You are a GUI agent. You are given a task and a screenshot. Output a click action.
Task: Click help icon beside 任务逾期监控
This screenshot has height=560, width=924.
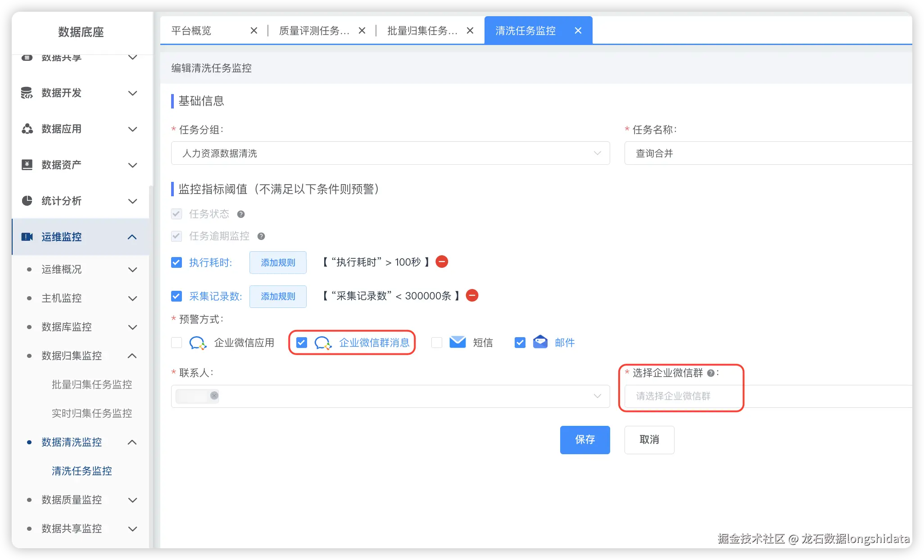coord(261,236)
